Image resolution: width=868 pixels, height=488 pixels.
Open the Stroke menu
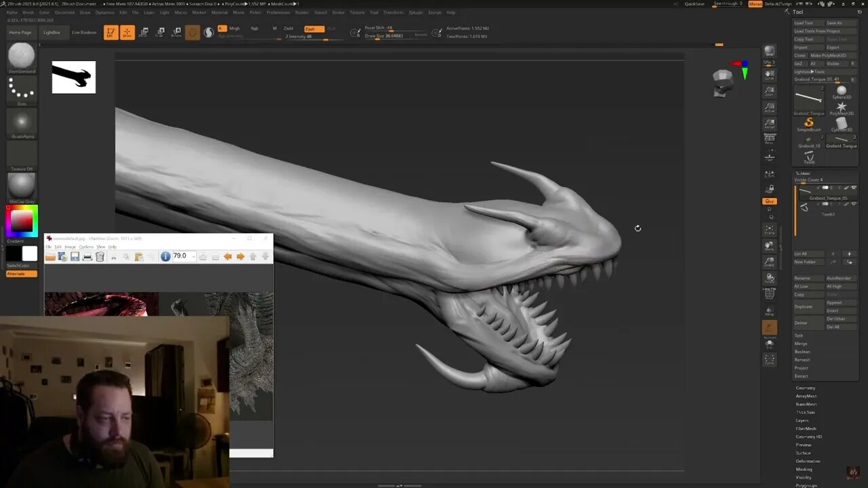tap(338, 12)
